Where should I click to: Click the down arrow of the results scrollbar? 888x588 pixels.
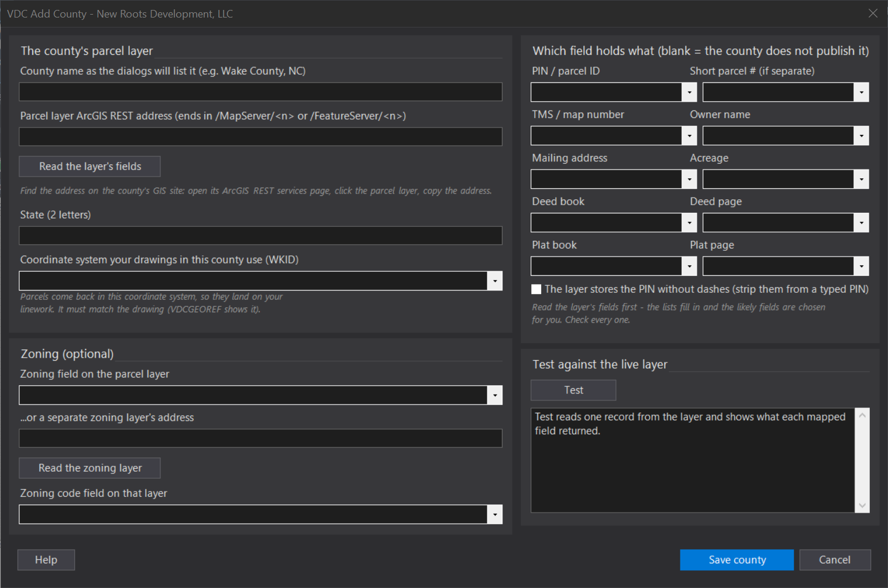[862, 506]
